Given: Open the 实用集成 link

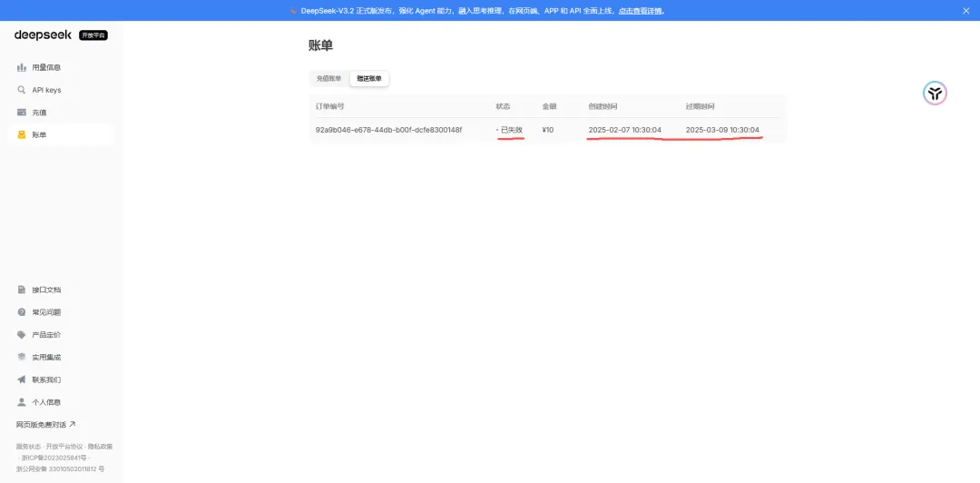Looking at the screenshot, I should (46, 357).
